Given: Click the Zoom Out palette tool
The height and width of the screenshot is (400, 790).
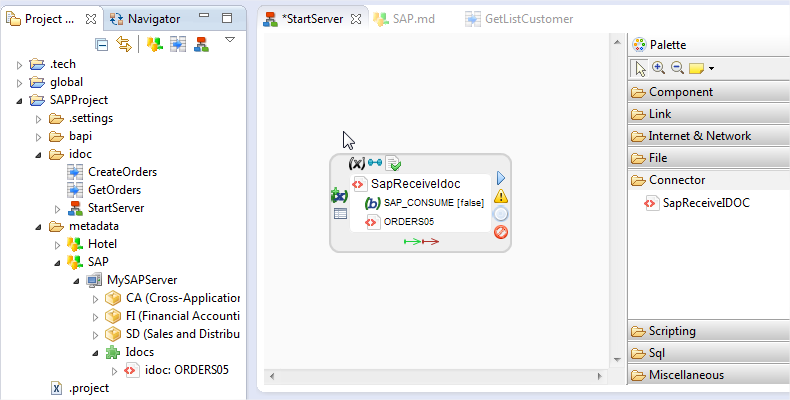Looking at the screenshot, I should coord(677,68).
